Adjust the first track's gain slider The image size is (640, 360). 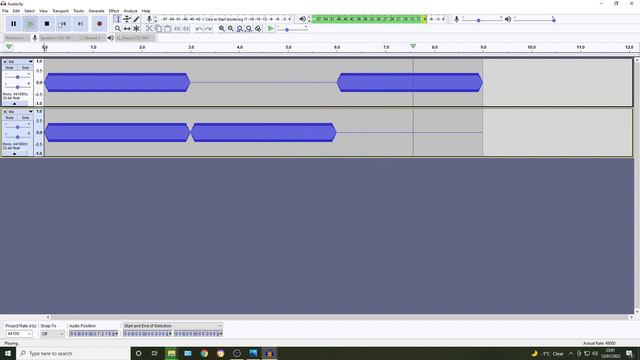pyautogui.click(x=18, y=77)
